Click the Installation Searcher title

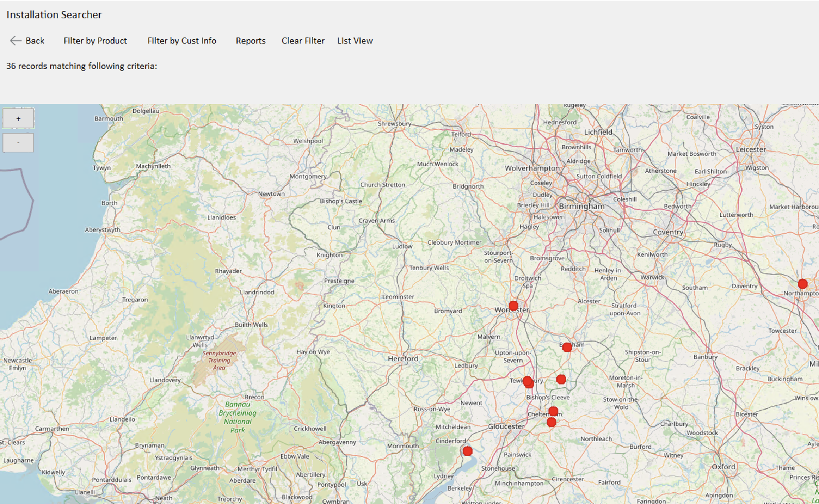(x=54, y=15)
